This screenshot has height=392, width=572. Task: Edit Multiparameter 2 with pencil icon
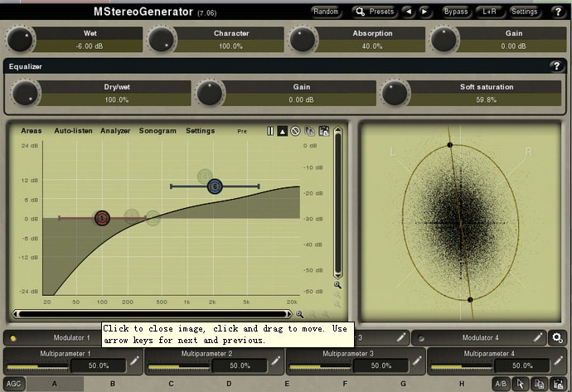click(275, 361)
